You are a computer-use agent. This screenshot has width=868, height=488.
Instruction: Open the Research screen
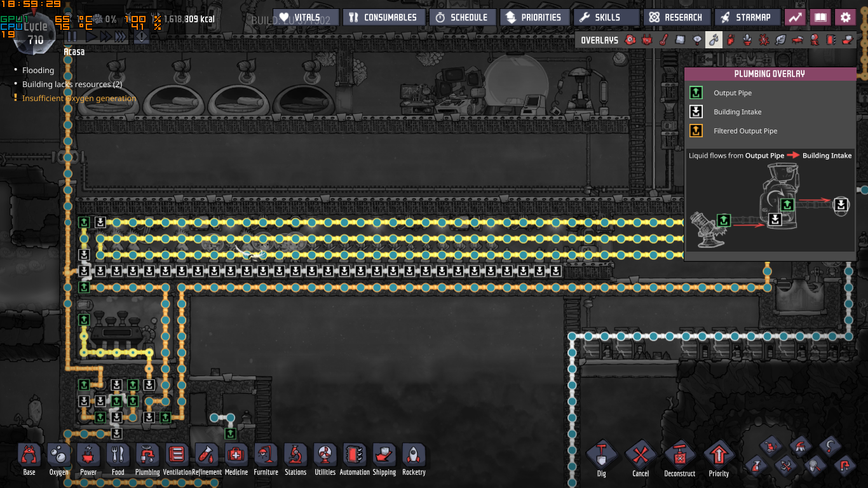(x=677, y=17)
